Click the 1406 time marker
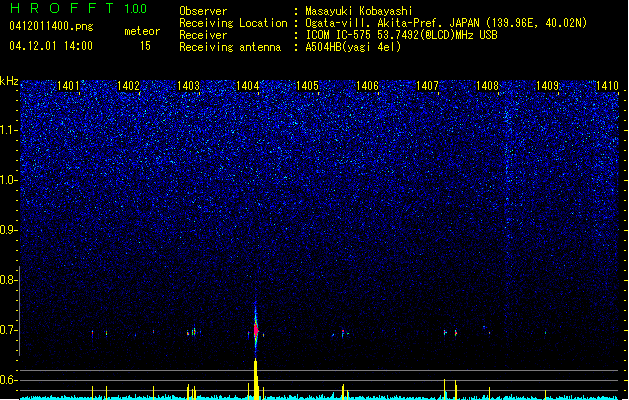Image resolution: width=629 pixels, height=400 pixels. pos(367,86)
